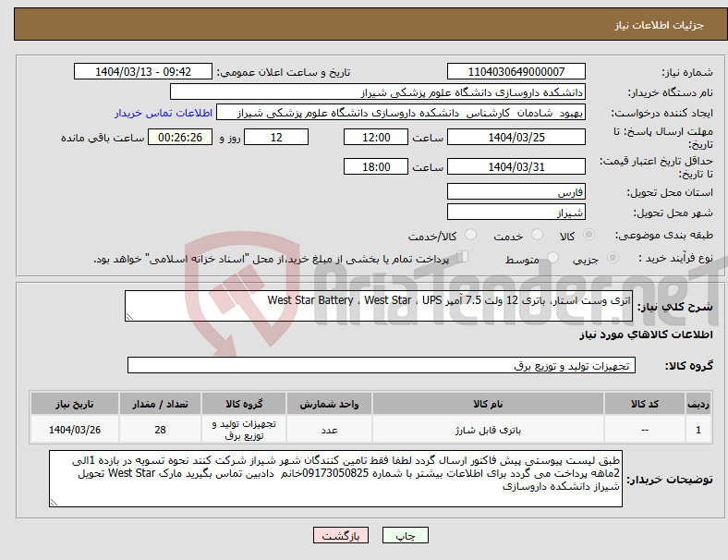This screenshot has height=560, width=728.
Task: Click the تاریخ نیاز column header
Action: click(x=74, y=404)
